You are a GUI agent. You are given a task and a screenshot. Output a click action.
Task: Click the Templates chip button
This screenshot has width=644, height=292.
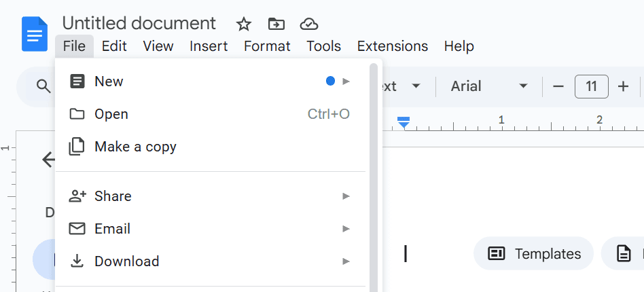pyautogui.click(x=533, y=253)
